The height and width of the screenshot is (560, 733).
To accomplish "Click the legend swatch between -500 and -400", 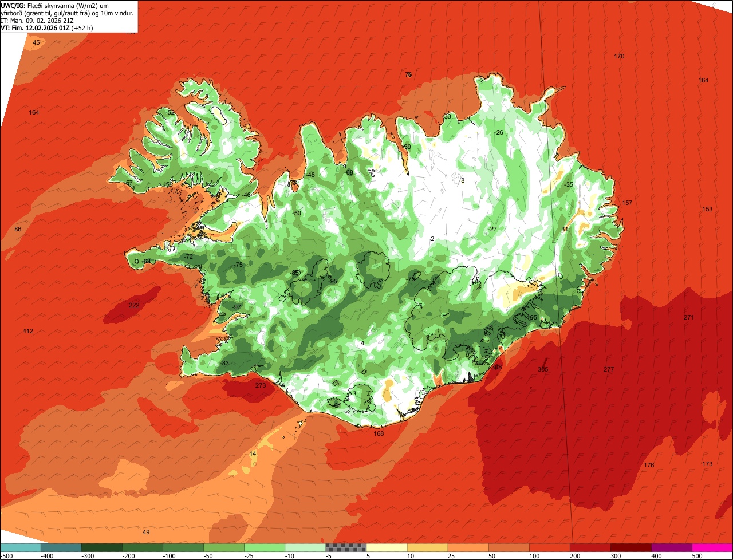I will pos(21,547).
